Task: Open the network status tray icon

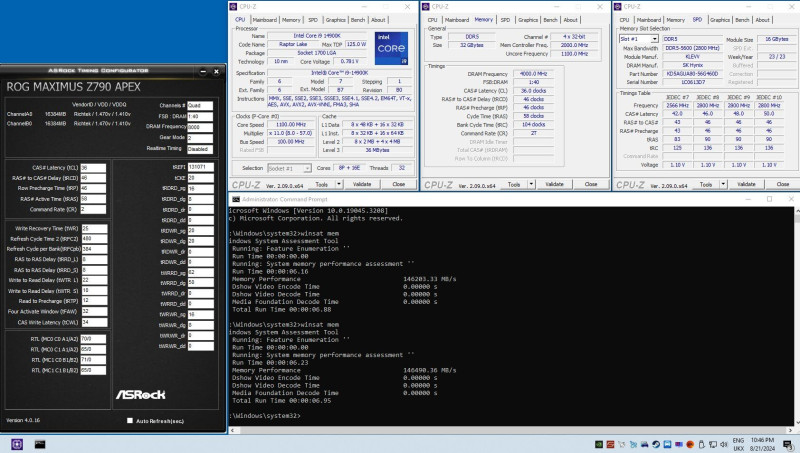Action: click(713, 444)
